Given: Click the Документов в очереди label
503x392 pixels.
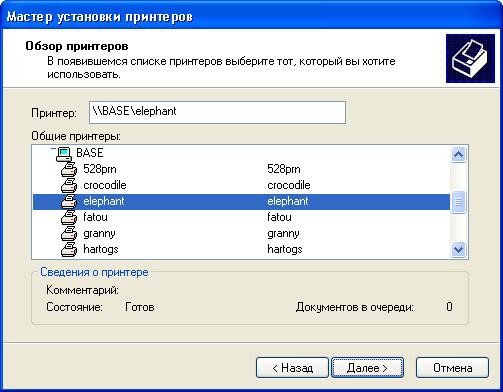Looking at the screenshot, I should (x=355, y=307).
